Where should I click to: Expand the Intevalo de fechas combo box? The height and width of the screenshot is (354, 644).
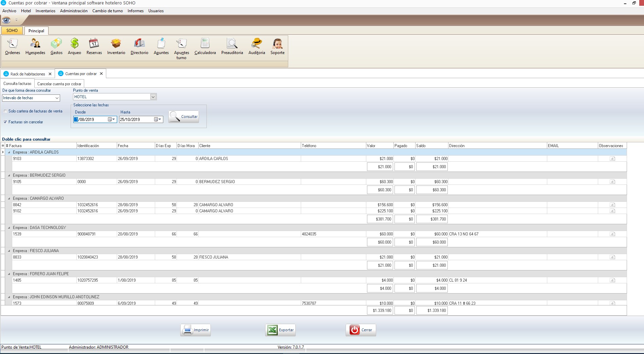[x=57, y=98]
